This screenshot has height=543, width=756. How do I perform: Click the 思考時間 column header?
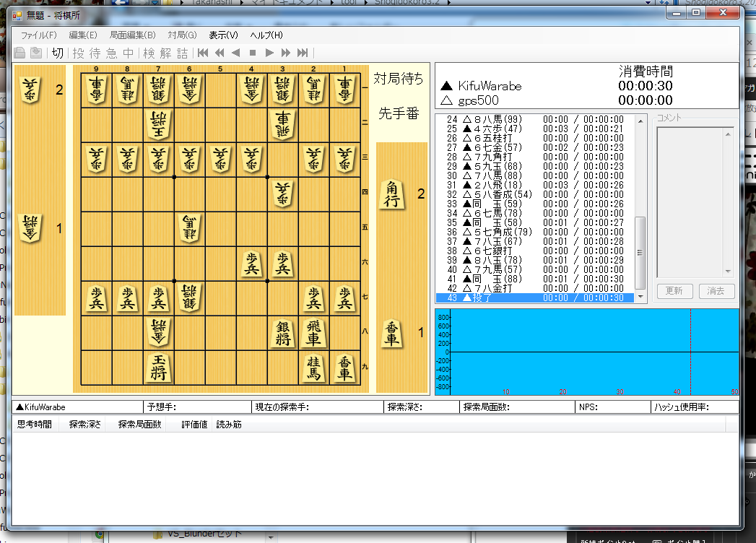click(x=34, y=425)
